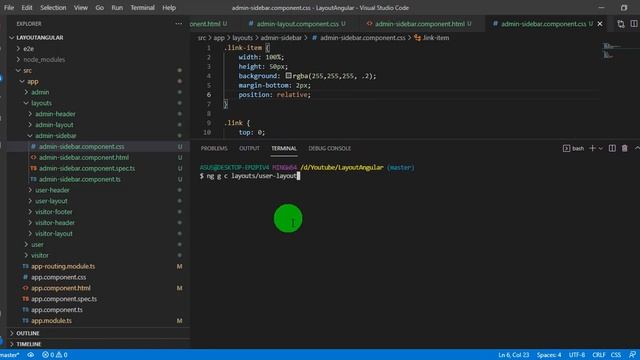Open feedback icon in status bar

[x=632, y=355]
